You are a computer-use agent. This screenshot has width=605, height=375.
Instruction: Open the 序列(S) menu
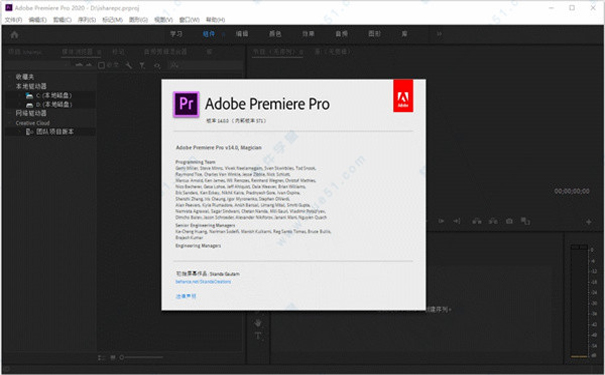(87, 20)
